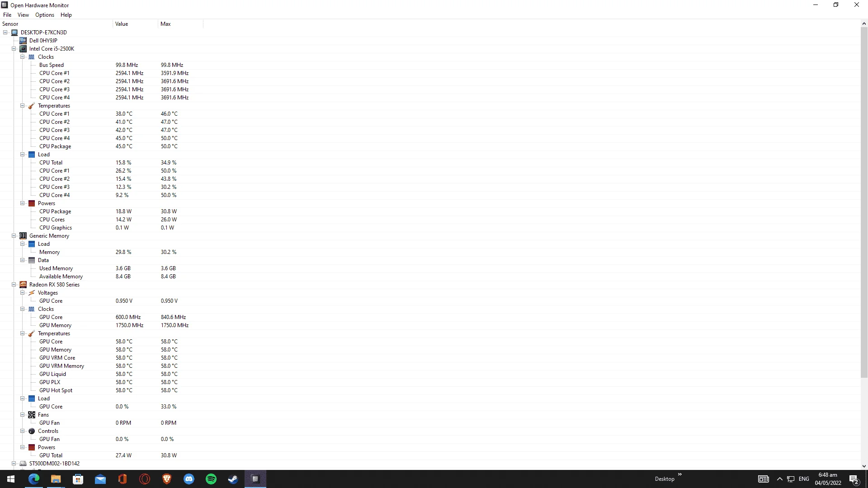Click the Intel Core i5-2500K CPU icon

pos(23,49)
